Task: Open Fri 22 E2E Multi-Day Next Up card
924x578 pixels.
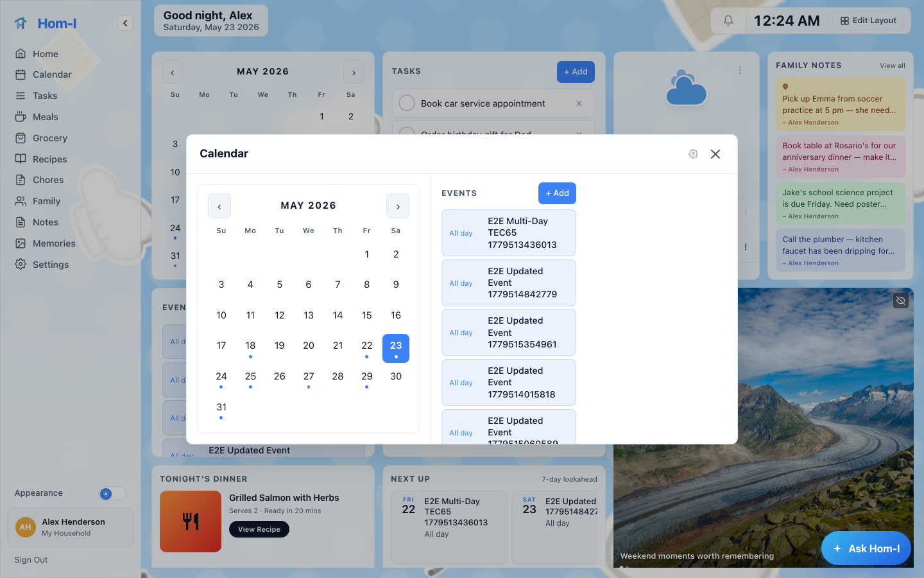Action: [x=449, y=528]
